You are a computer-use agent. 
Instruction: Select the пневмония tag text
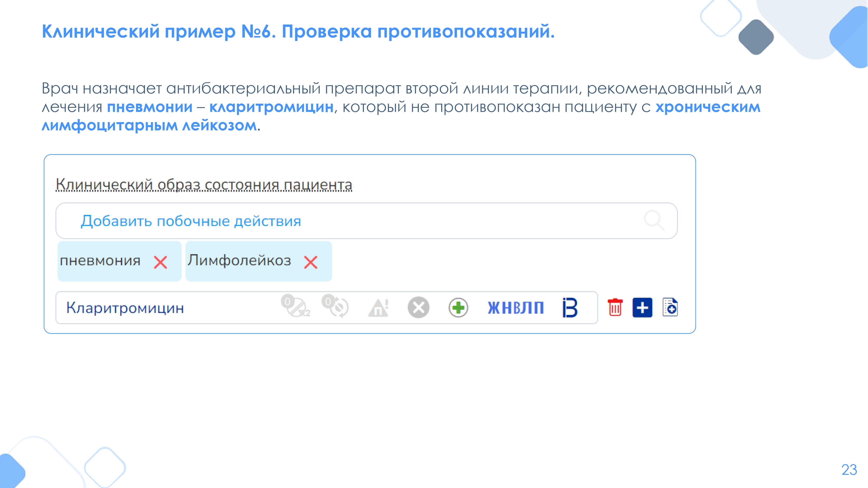(100, 261)
